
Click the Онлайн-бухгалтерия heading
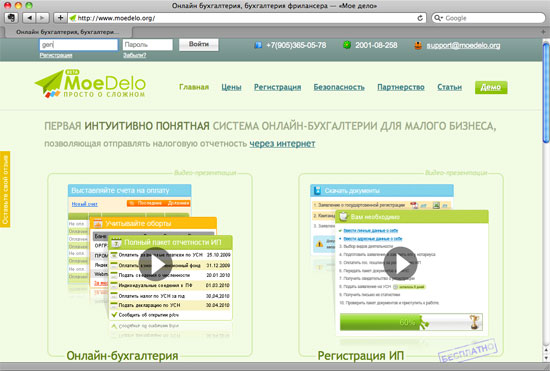122,356
